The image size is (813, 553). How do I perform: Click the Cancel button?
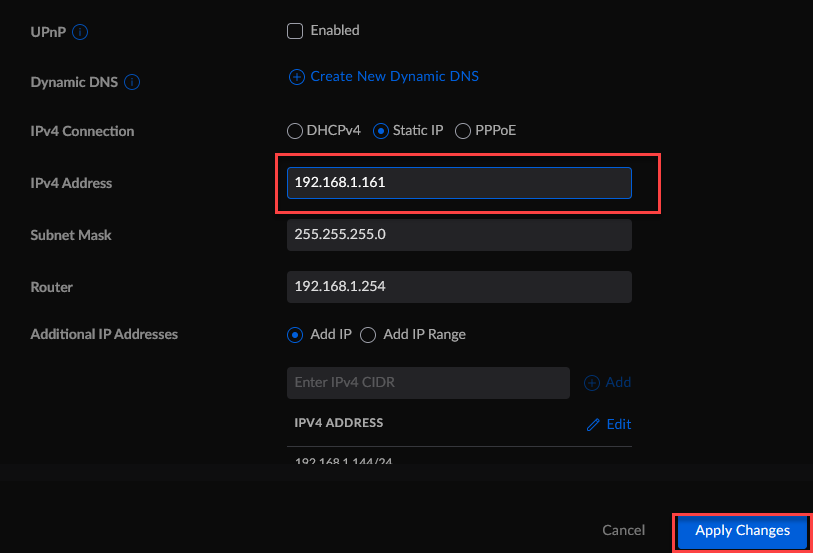tap(623, 531)
